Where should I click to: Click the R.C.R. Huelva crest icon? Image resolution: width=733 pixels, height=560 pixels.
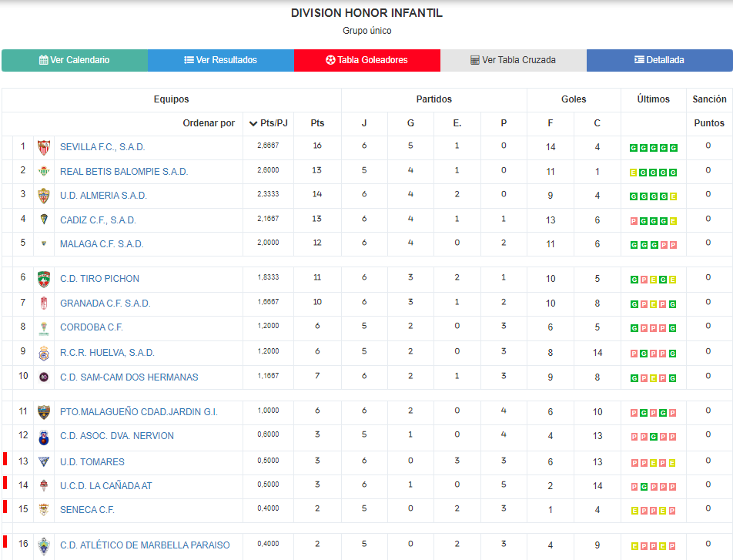(44, 354)
